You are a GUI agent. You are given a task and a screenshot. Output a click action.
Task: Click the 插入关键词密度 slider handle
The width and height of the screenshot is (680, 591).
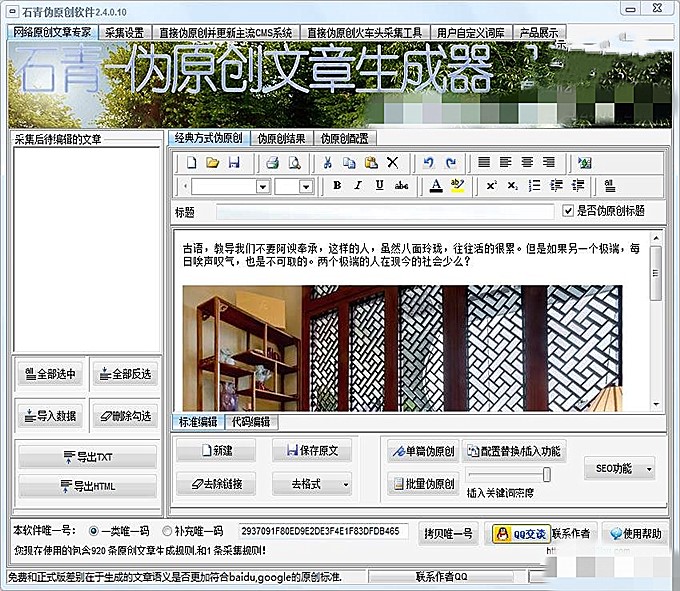click(546, 474)
